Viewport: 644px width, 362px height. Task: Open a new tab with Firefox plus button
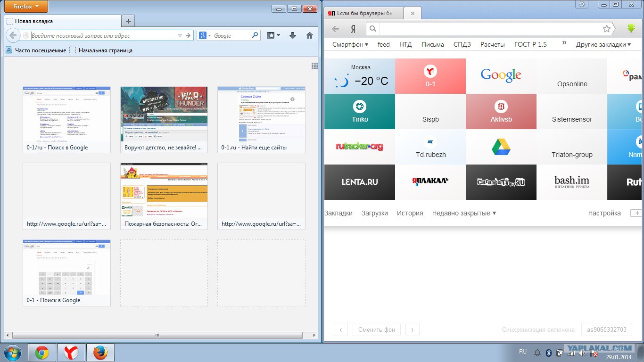128,21
